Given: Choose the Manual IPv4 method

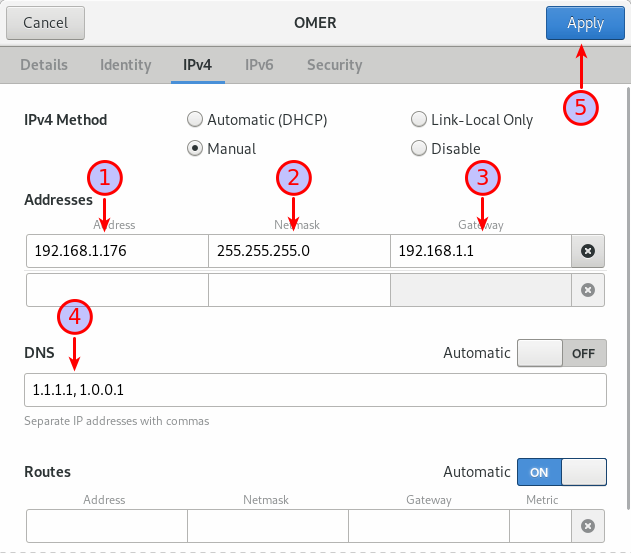Looking at the screenshot, I should 196,149.
